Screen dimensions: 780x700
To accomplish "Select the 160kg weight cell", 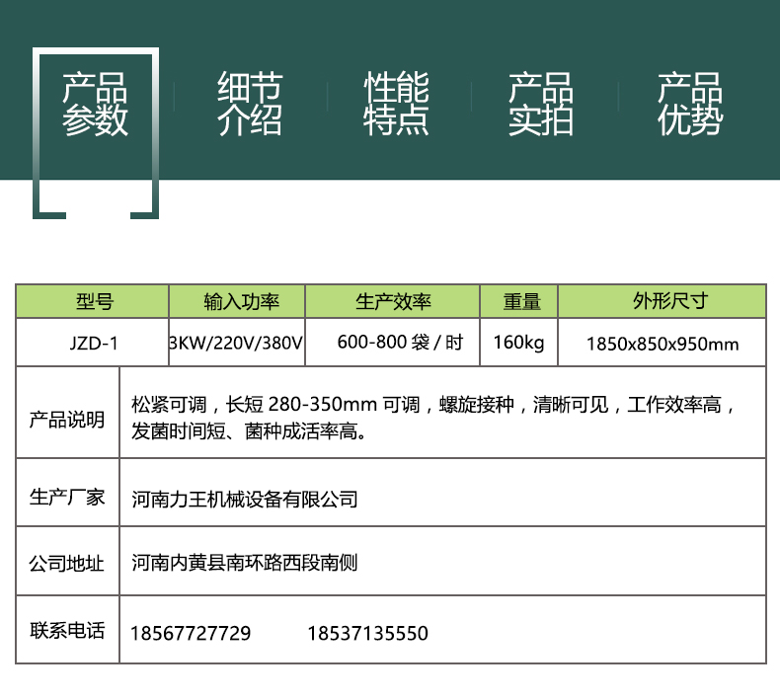I will pyautogui.click(x=519, y=343).
